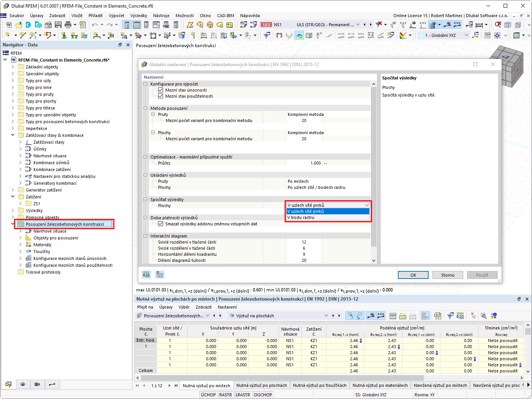
Task: Click 'Nastavení' in the results table menu
Action: (x=227, y=307)
